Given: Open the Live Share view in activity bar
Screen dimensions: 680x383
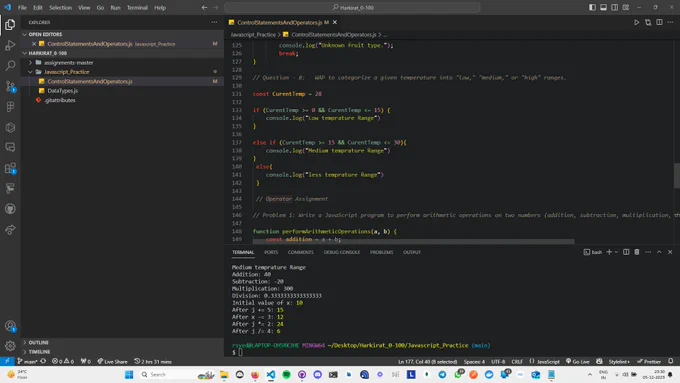Looking at the screenshot, I should 10,229.
